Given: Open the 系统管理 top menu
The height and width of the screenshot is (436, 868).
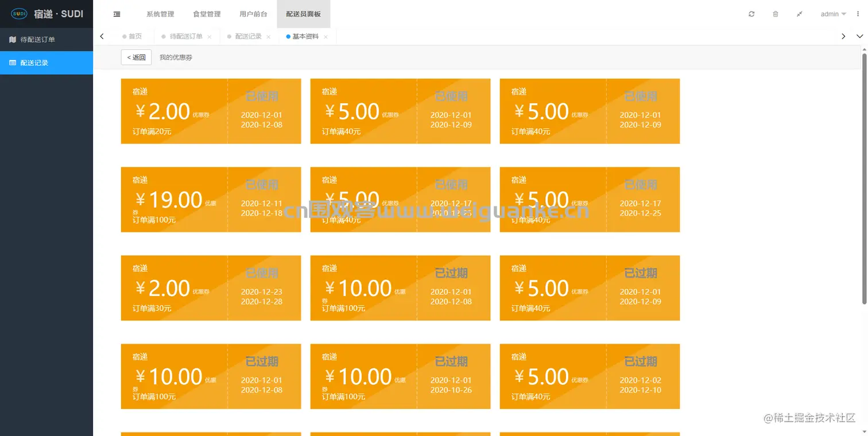Looking at the screenshot, I should click(160, 14).
